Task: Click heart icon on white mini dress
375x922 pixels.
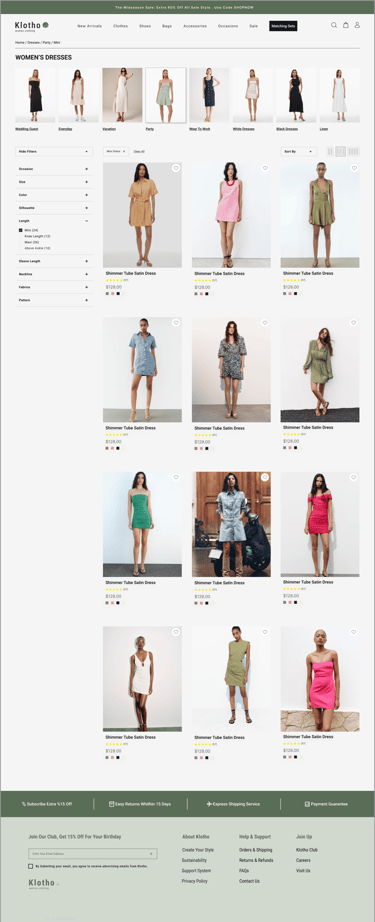Action: tap(176, 632)
